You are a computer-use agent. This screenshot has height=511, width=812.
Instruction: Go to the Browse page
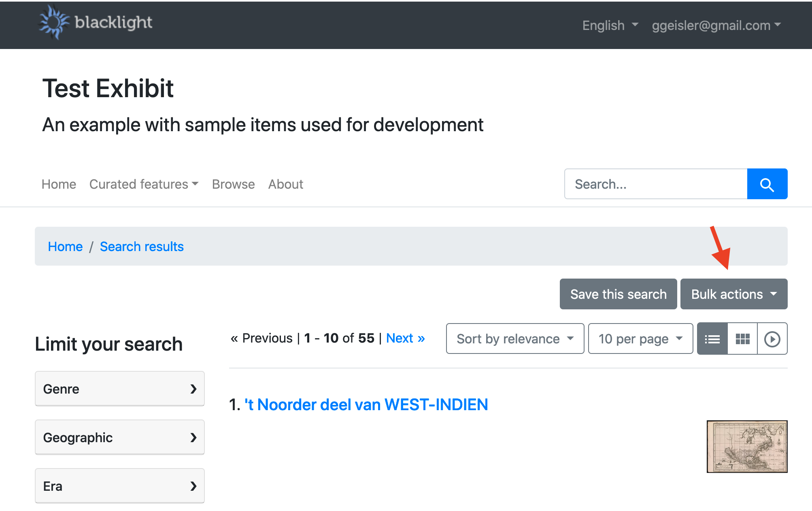(x=233, y=184)
